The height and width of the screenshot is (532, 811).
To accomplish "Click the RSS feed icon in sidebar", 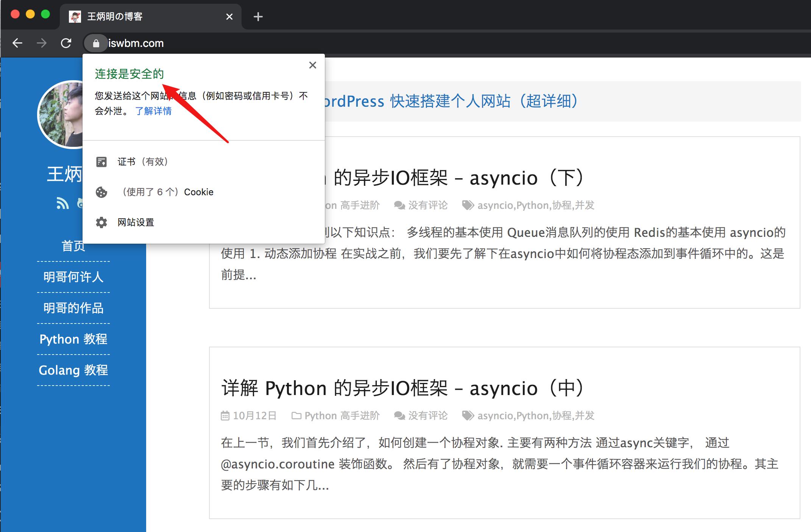I will coord(63,203).
